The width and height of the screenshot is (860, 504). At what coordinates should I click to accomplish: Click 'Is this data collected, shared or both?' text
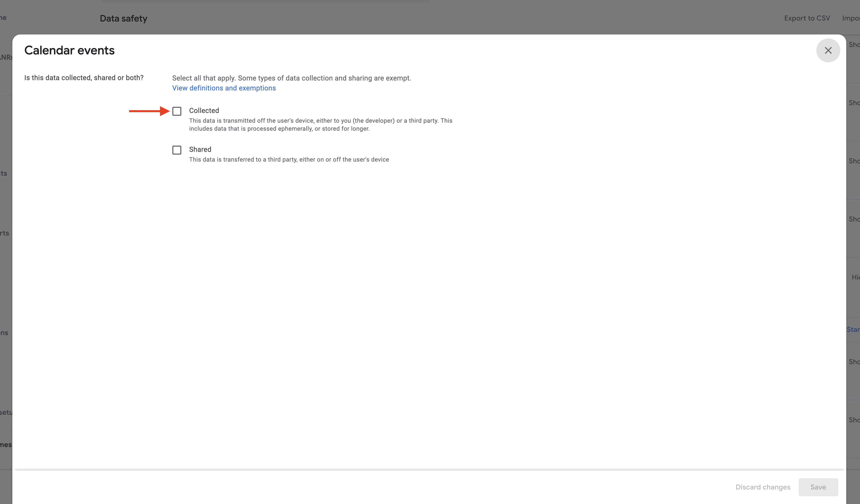(x=84, y=78)
